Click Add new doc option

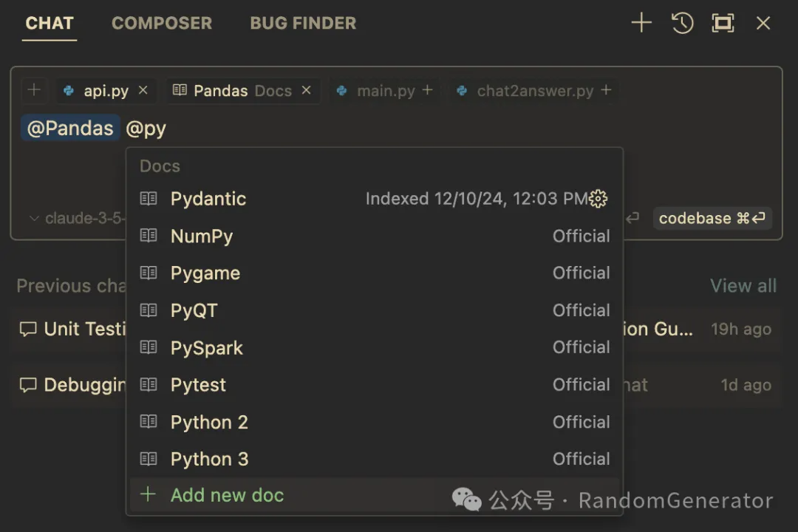click(x=227, y=495)
